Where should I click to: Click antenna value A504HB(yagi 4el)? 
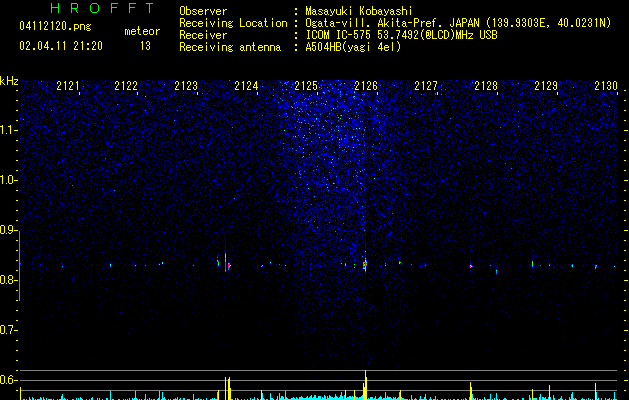coord(353,47)
